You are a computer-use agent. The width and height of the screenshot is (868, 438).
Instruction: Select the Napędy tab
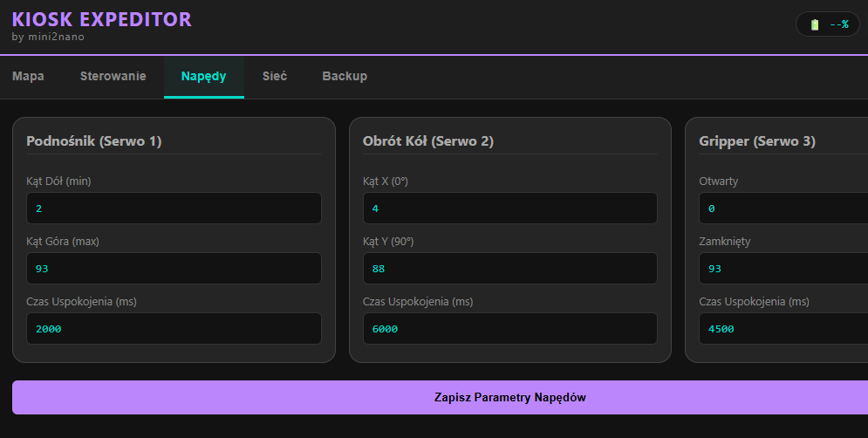pyautogui.click(x=203, y=76)
